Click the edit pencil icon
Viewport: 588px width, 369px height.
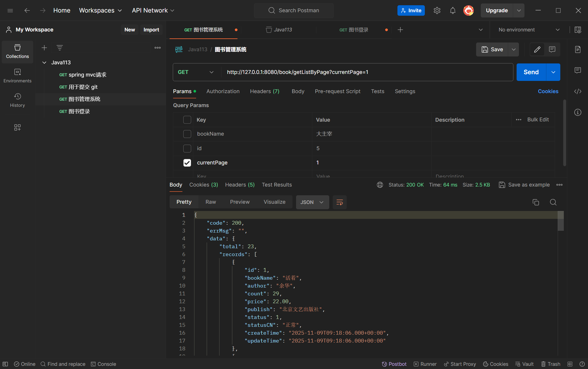click(x=537, y=49)
